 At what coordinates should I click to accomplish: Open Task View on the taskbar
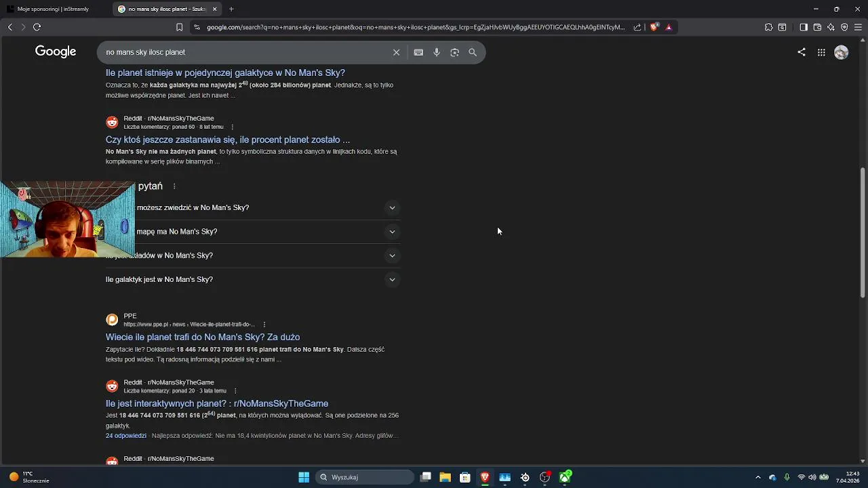(425, 477)
